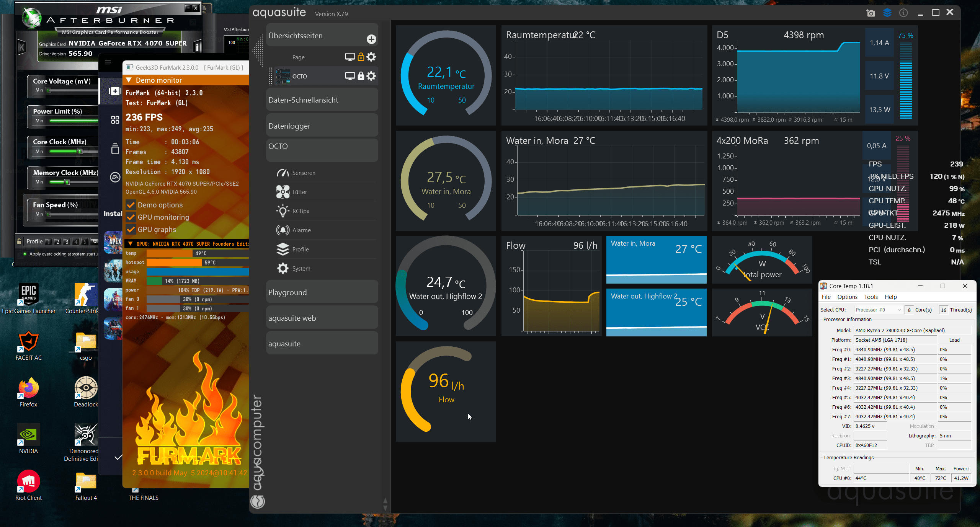Viewport: 980px width, 527px height.
Task: Open FACEIT AC desktop shortcut
Action: click(29, 346)
